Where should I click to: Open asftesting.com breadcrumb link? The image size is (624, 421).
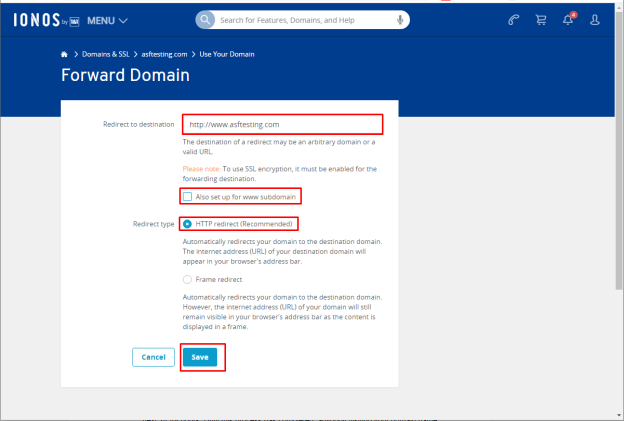pos(164,54)
